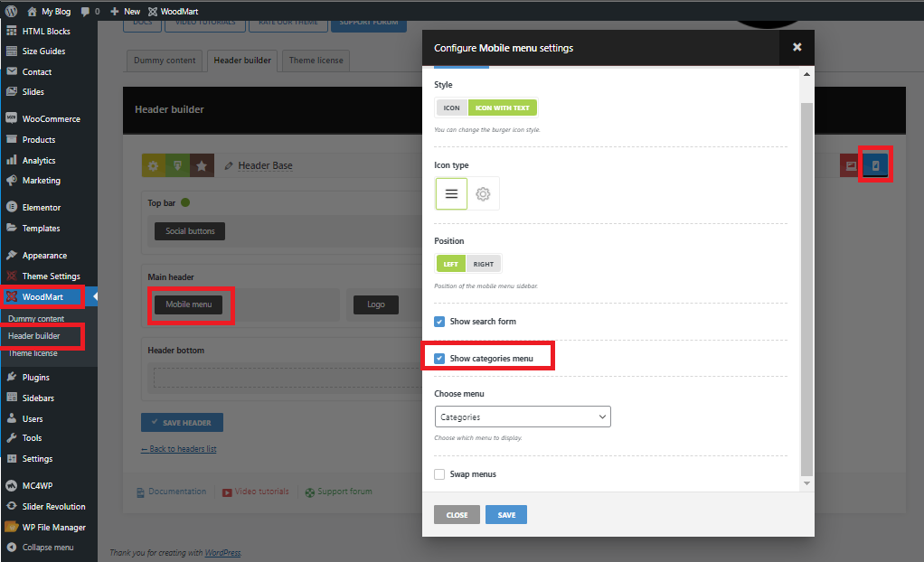
Task: Click the WordPress logo in admin bar
Action: pyautogui.click(x=11, y=11)
